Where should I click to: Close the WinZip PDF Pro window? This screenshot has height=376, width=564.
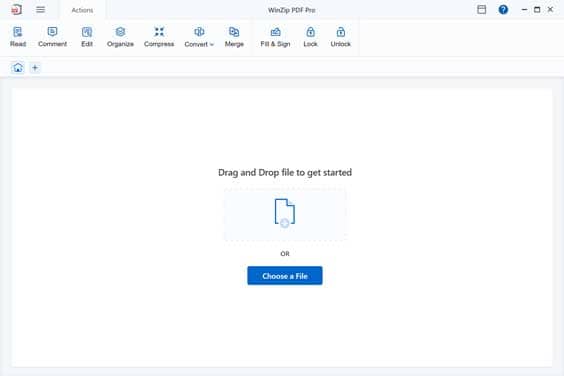click(550, 10)
